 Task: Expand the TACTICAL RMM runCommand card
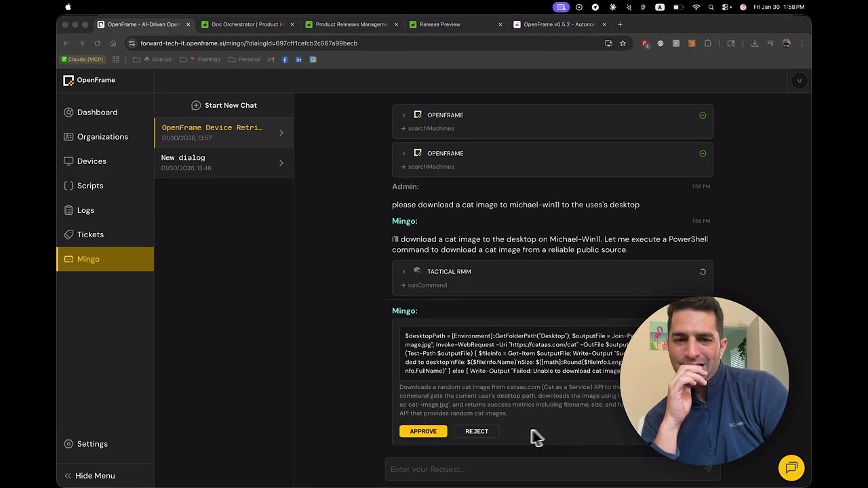403,272
